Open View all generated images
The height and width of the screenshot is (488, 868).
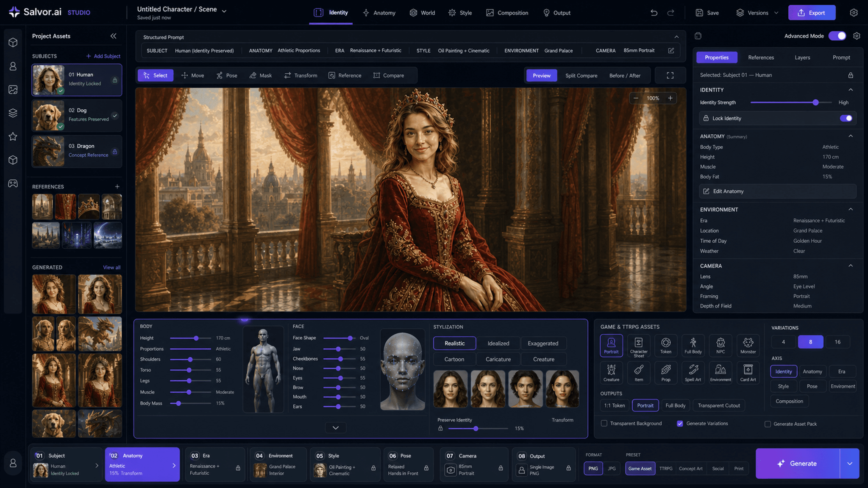(112, 267)
